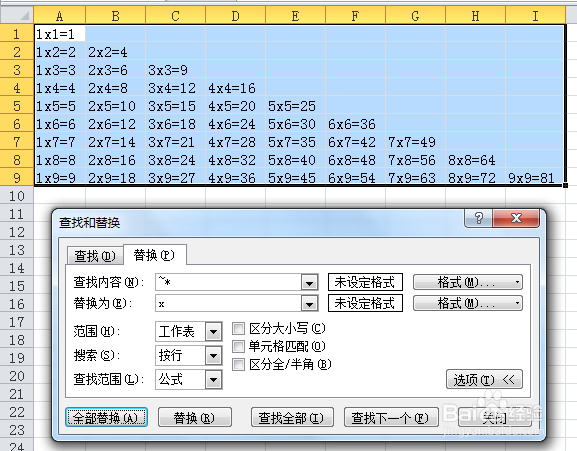Click the 查找内容 input field
The width and height of the screenshot is (577, 451).
[229, 283]
